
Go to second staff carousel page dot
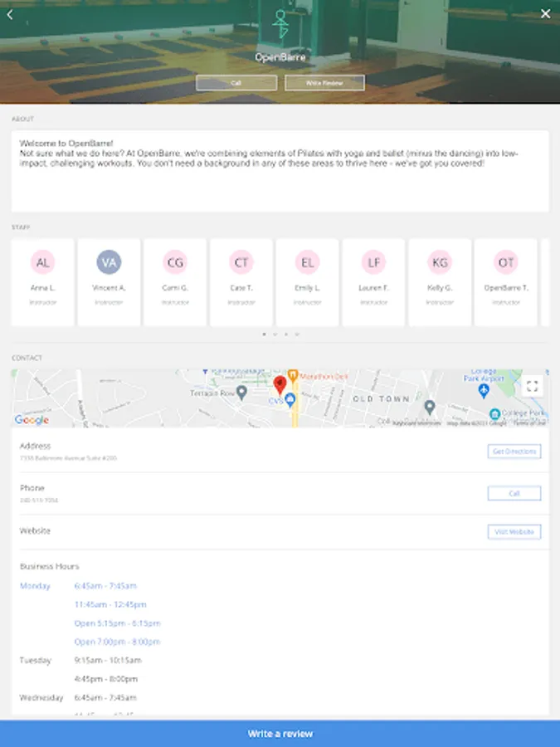click(x=275, y=334)
